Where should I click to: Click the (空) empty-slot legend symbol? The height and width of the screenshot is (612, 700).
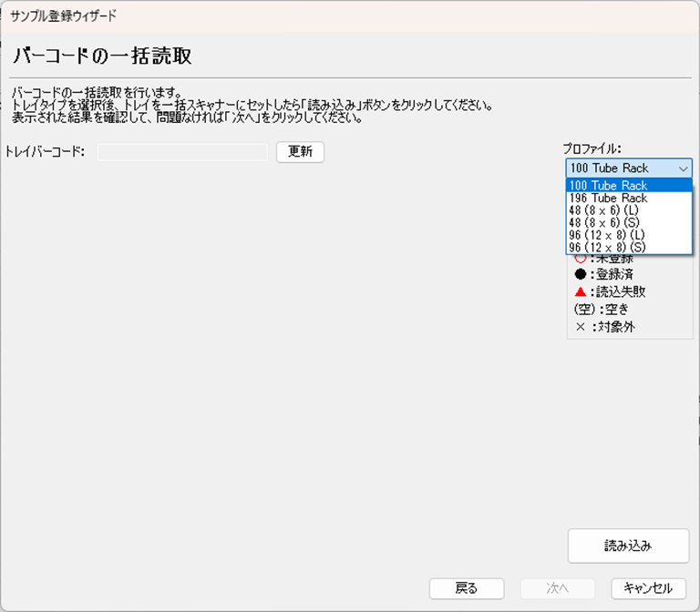(x=580, y=310)
